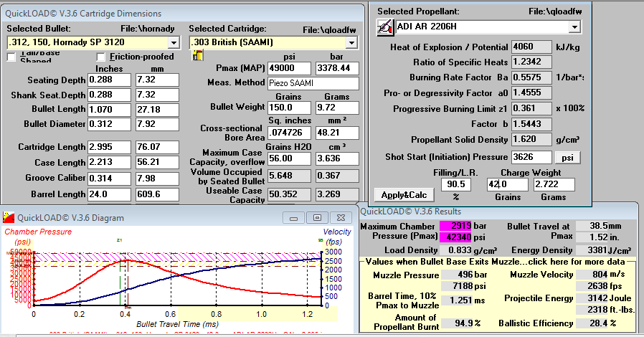644x337 pixels.
Task: Open the Selected Bullet dropdown
Action: click(174, 43)
